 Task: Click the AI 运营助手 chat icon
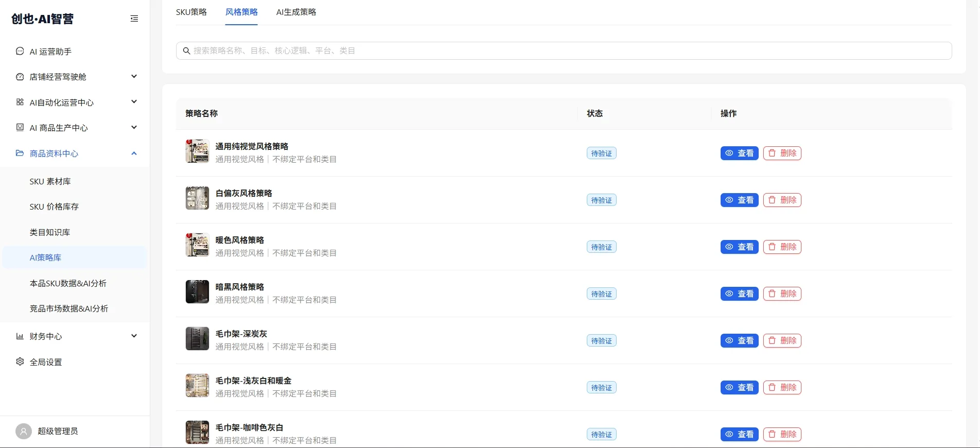(20, 51)
